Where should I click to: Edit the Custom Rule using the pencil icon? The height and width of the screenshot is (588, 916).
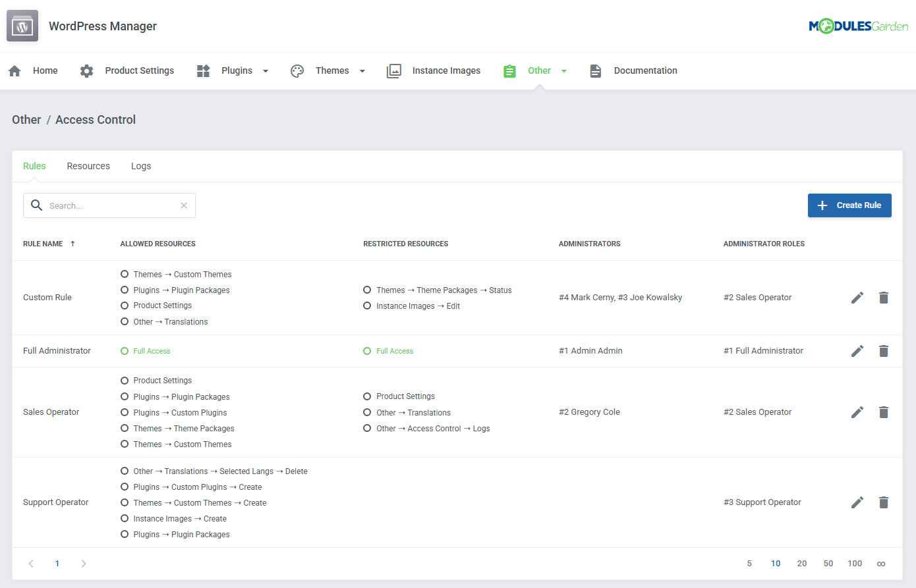[x=857, y=297]
